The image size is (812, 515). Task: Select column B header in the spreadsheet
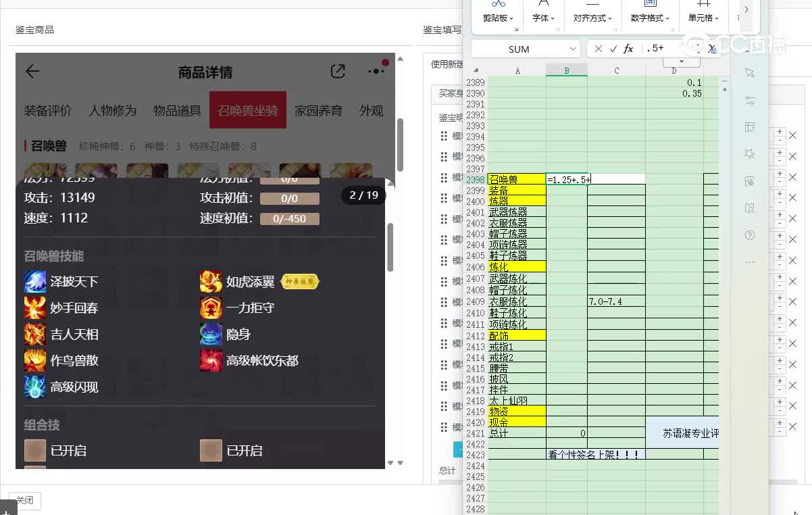[x=567, y=70]
